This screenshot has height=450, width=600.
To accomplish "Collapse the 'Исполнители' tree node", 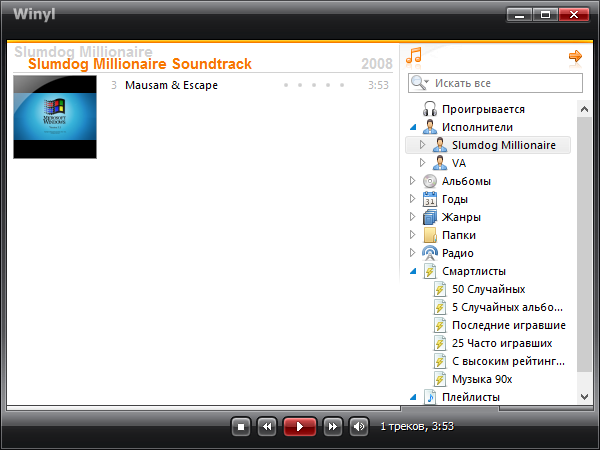I will [413, 127].
